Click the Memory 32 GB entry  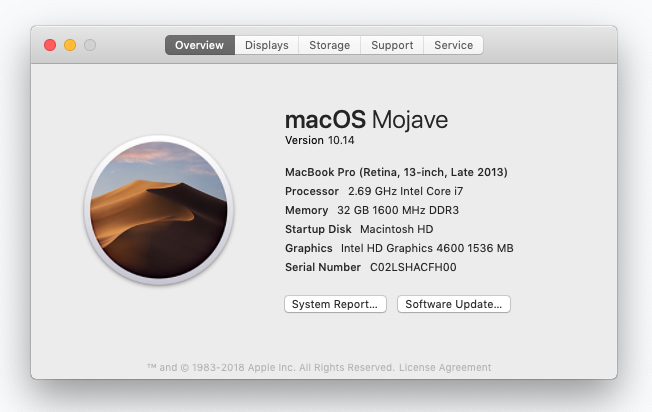(x=372, y=210)
